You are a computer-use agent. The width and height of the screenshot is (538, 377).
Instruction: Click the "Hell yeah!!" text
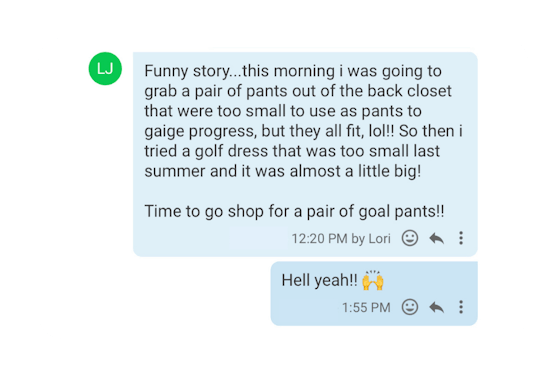click(319, 281)
